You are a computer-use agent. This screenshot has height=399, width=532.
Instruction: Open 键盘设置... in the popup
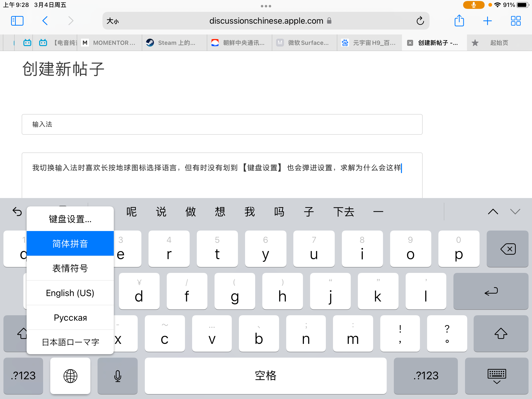[70, 219]
